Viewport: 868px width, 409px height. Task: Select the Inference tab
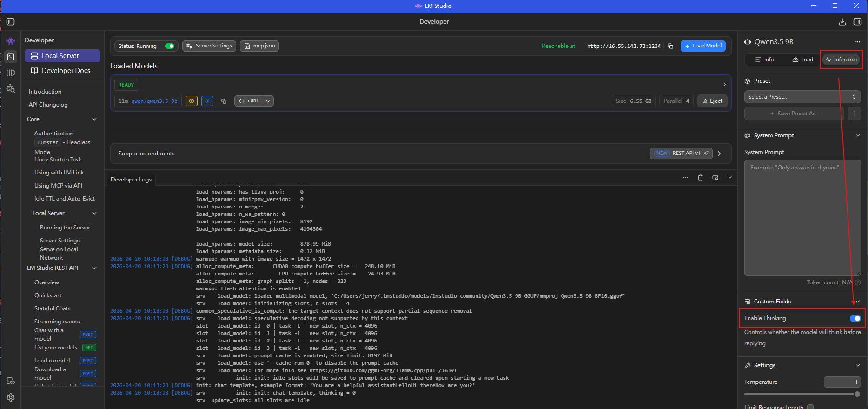[841, 60]
